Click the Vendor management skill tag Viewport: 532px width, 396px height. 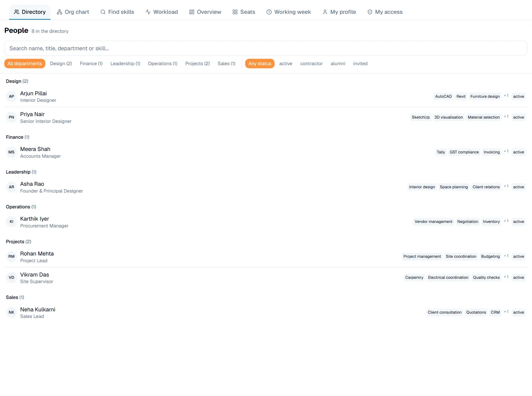tap(433, 222)
